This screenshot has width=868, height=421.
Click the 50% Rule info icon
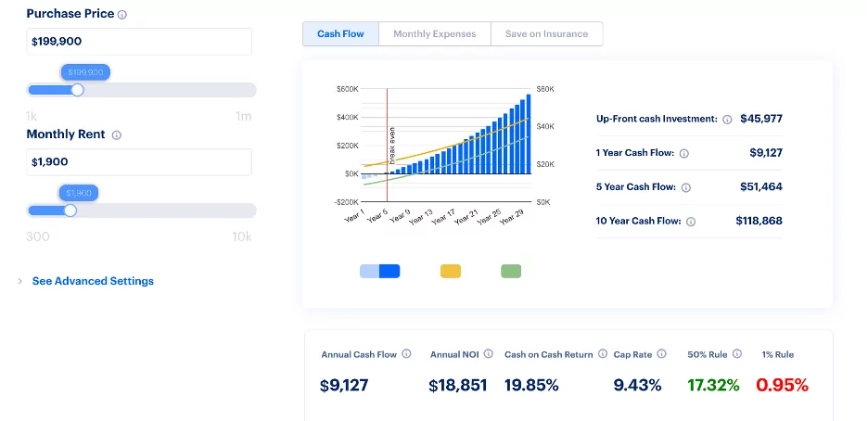(x=737, y=354)
